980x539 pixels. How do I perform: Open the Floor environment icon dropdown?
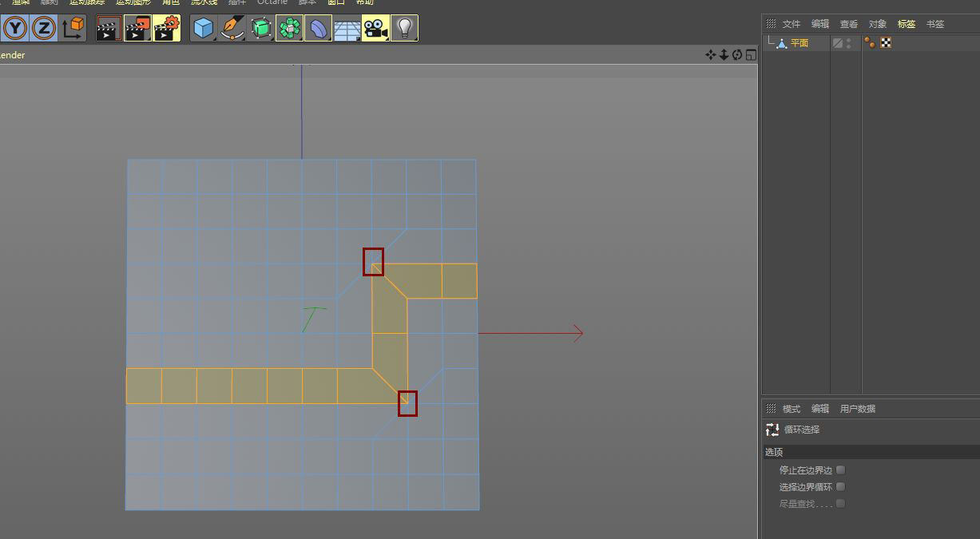[x=347, y=29]
